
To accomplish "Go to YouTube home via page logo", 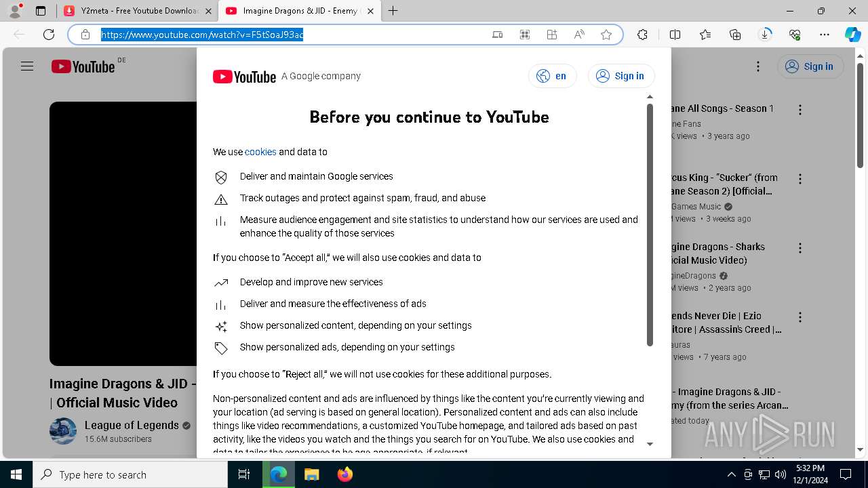I will pos(83,66).
